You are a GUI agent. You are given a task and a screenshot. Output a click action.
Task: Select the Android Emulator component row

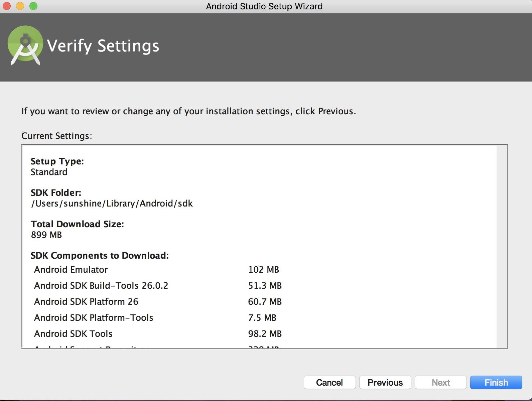coord(71,269)
